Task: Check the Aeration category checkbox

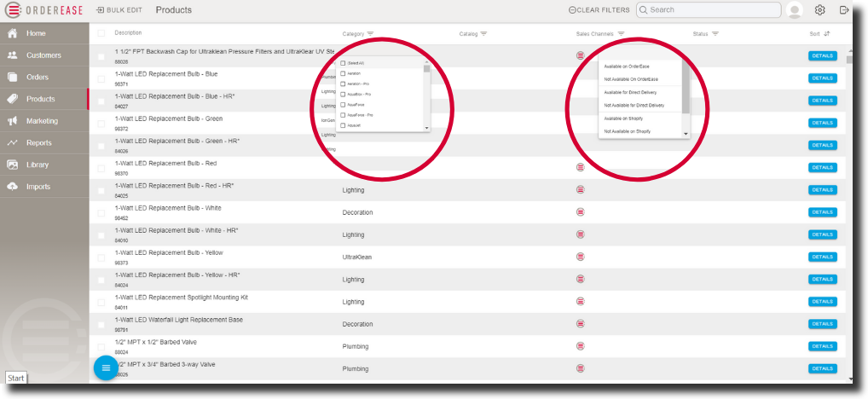Action: tap(343, 73)
